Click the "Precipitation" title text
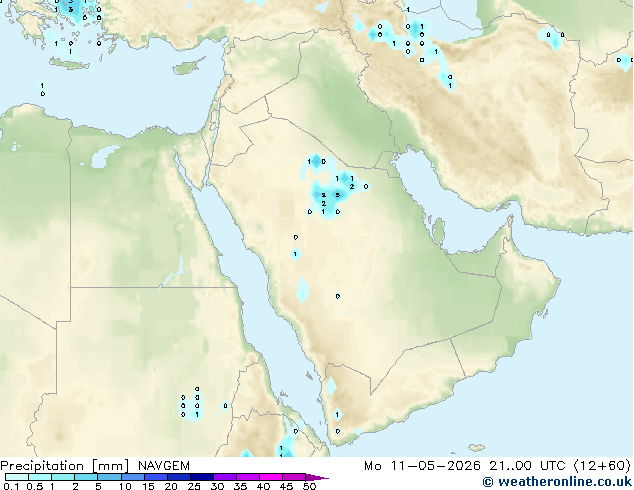Screen dimensions: 634x490 coord(42,466)
